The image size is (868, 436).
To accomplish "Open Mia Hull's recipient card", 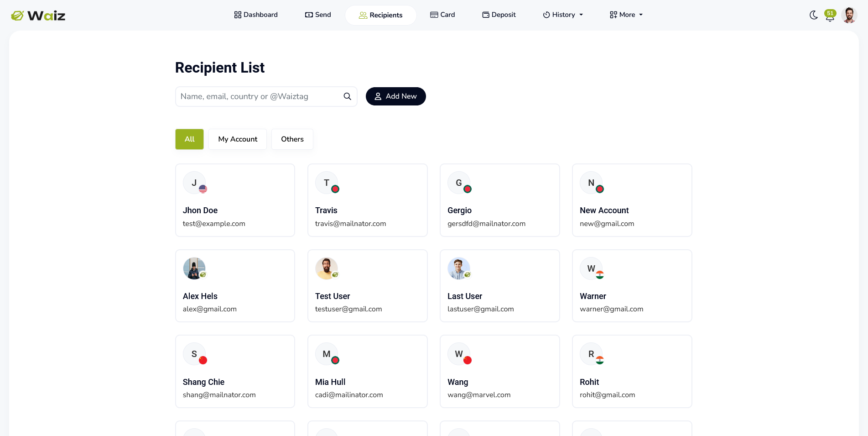I will coord(367,371).
